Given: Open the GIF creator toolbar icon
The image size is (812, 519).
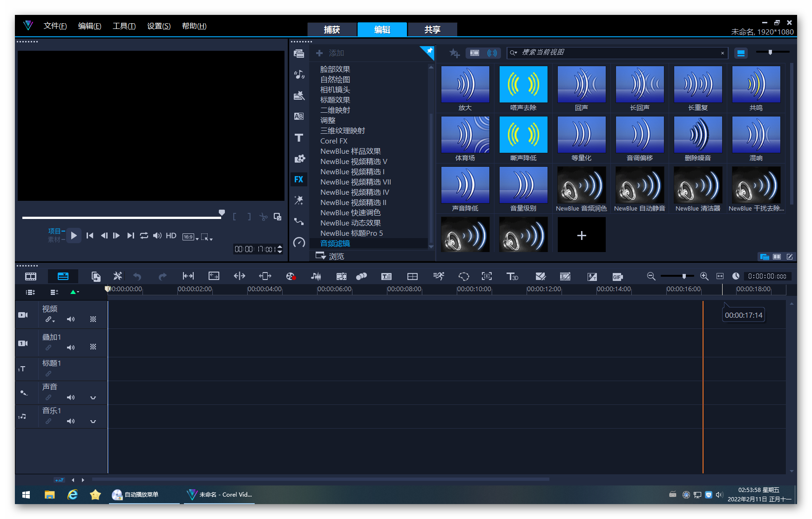Looking at the screenshot, I should pos(617,277).
